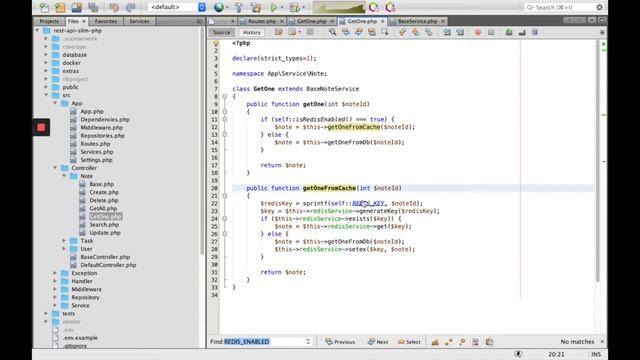Image resolution: width=640 pixels, height=360 pixels.
Task: Collapse the rest-api-slim-php root folder
Action: [x=38, y=31]
